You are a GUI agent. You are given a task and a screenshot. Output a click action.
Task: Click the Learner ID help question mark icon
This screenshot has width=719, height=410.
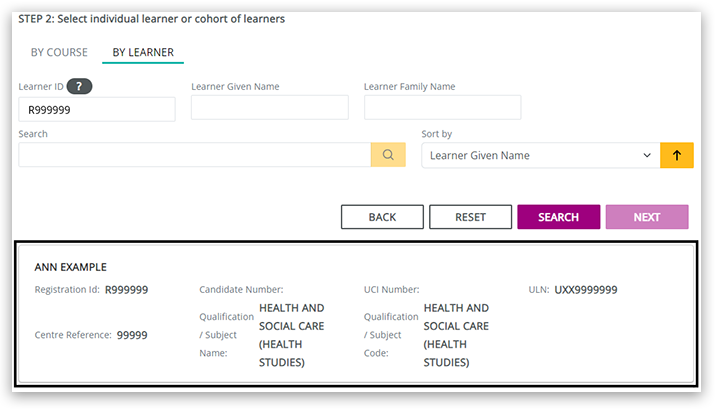pos(79,87)
